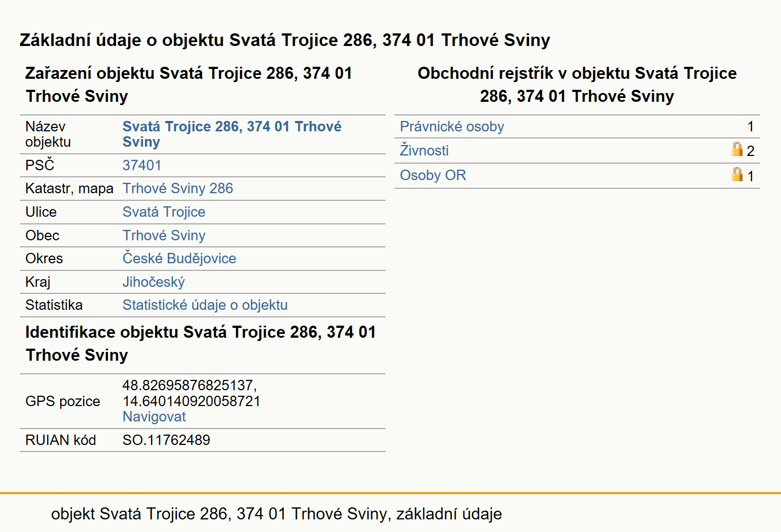781x532 pixels.
Task: Open postal code 37401 link
Action: pyautogui.click(x=142, y=165)
